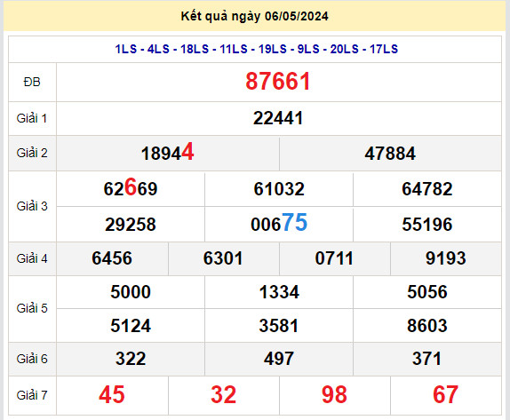Screen dimensions: 510x420
Task: Click the red Giải 7 number 45
Action: click(x=112, y=394)
